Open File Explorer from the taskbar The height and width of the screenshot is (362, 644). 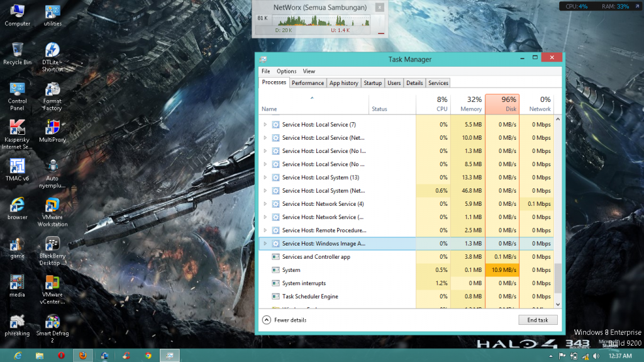click(x=40, y=356)
